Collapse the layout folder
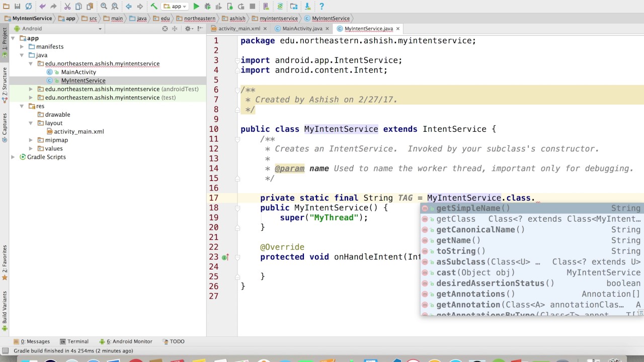The image size is (644, 362). click(x=31, y=123)
